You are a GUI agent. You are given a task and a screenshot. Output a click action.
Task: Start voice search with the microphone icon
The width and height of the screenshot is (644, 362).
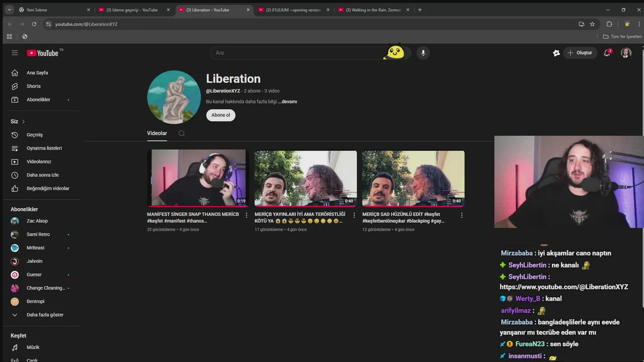click(x=423, y=53)
